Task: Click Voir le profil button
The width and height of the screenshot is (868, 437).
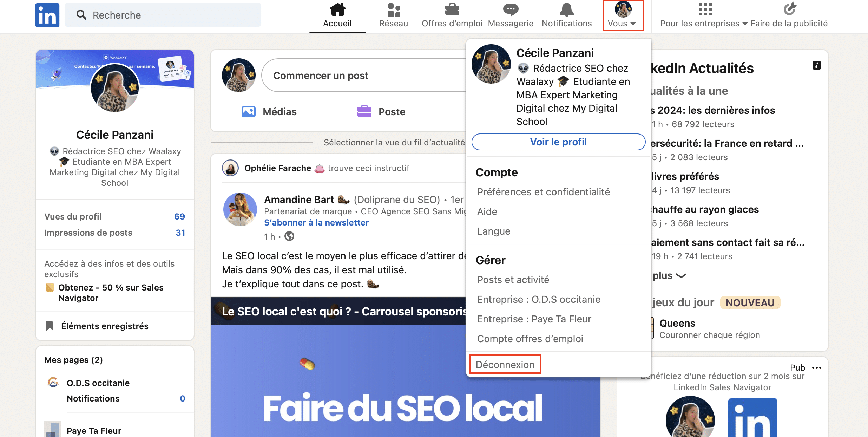Action: [x=558, y=142]
